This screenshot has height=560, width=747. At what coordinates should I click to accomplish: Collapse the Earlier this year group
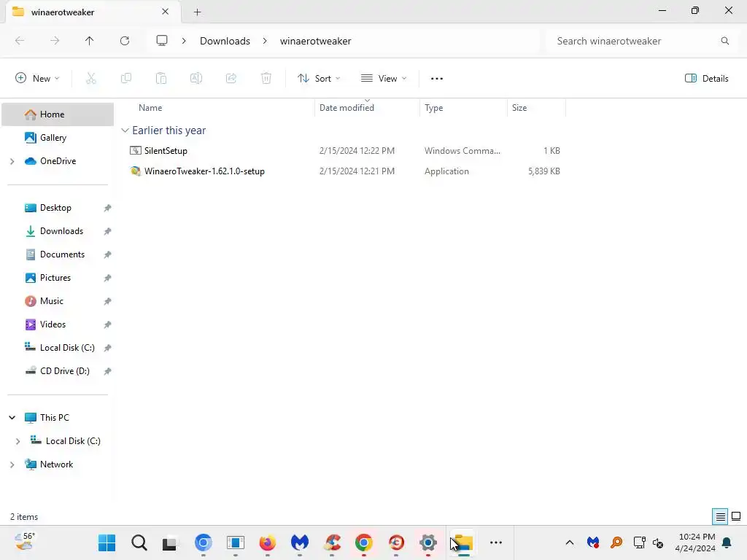click(x=125, y=131)
